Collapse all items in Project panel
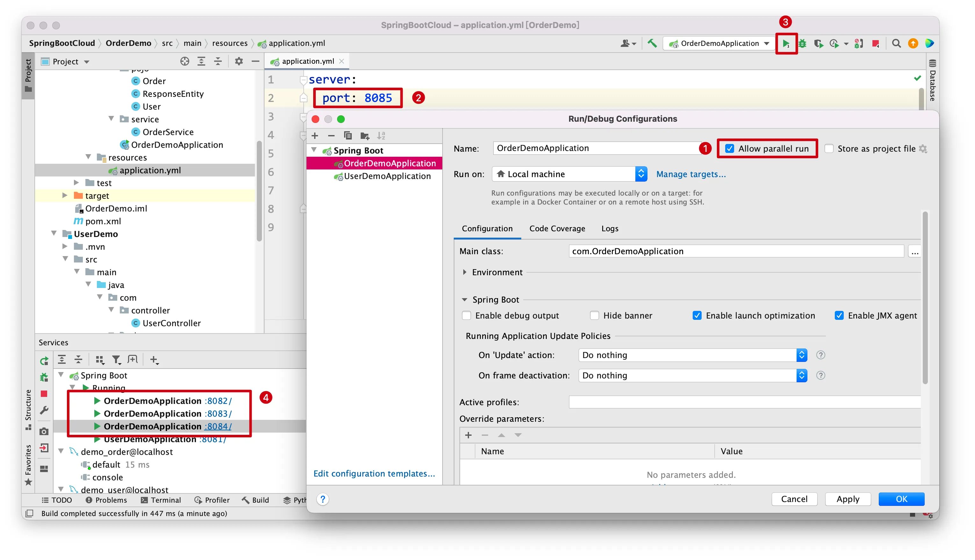The image size is (975, 560). (x=218, y=61)
